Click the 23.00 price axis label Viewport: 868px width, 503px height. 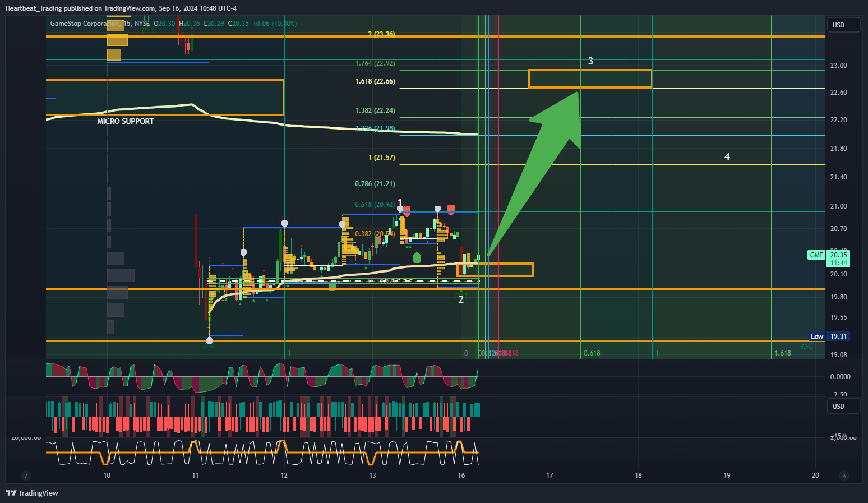(838, 66)
